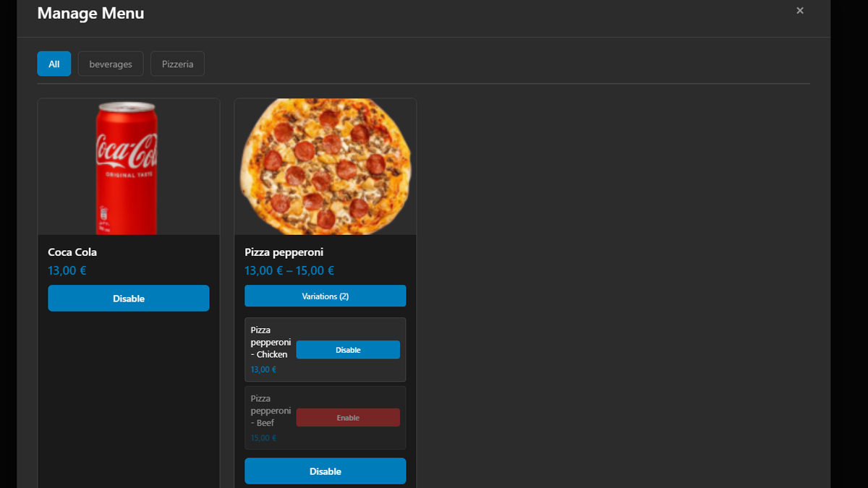Click the Beef variation 15,00 € price
This screenshot has height=488, width=868.
(263, 438)
